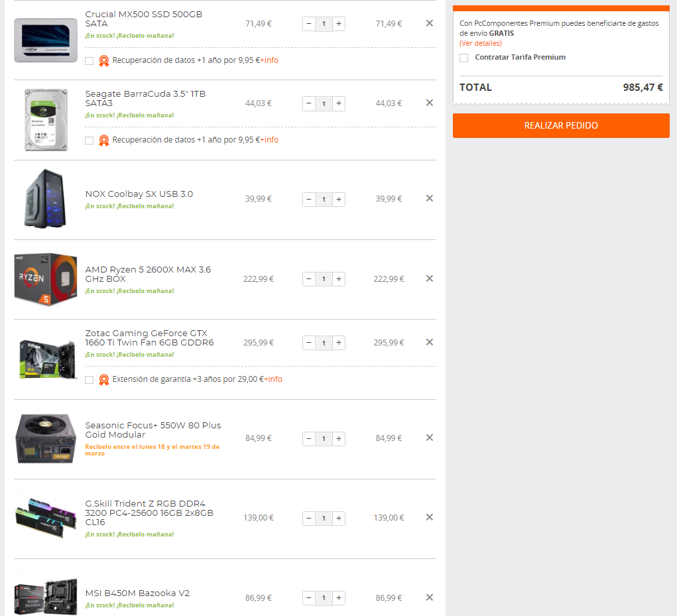Enable data recovery for Crucial MX500
Viewport: 677px width, 616px height.
[90, 61]
